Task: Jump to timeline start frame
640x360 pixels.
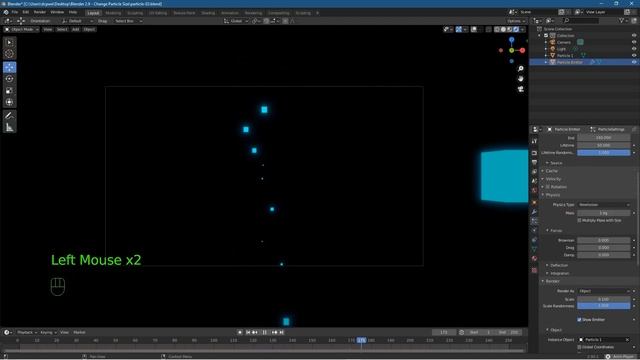Action: point(248,332)
